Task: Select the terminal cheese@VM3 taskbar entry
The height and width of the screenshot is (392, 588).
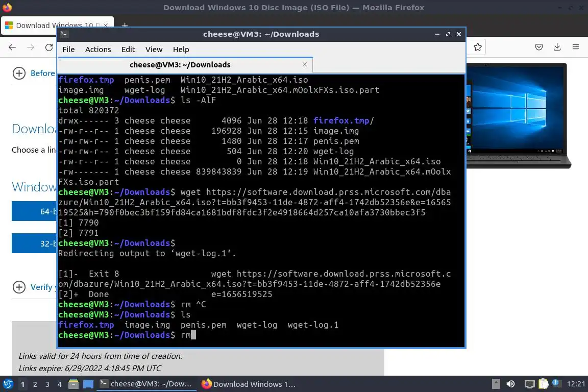Action: pos(146,384)
